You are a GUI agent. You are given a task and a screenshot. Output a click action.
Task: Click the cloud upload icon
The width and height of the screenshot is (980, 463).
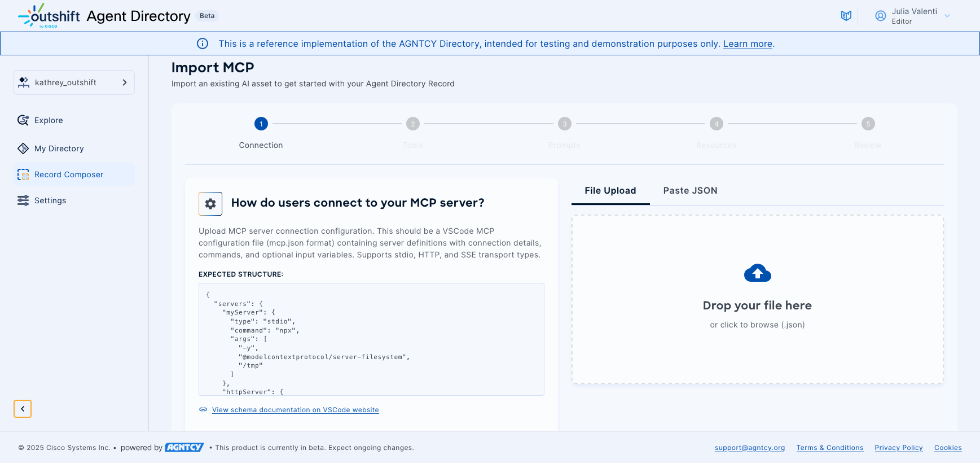[x=757, y=273]
